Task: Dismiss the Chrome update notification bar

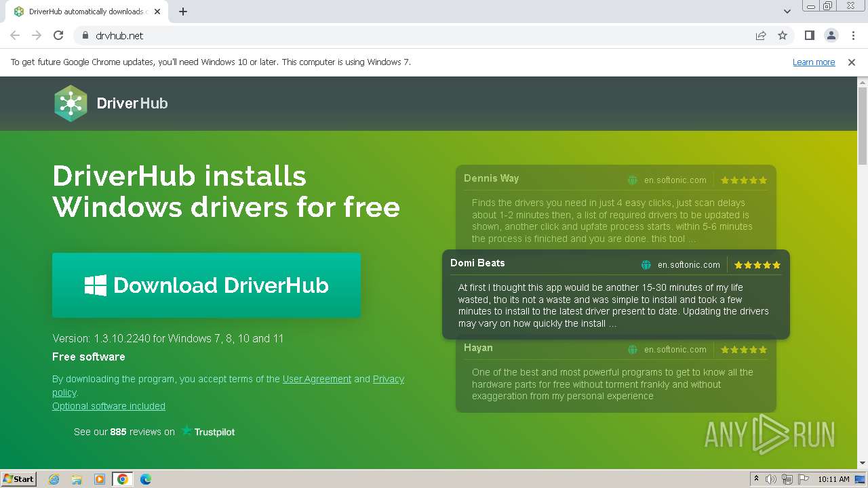Action: click(852, 62)
